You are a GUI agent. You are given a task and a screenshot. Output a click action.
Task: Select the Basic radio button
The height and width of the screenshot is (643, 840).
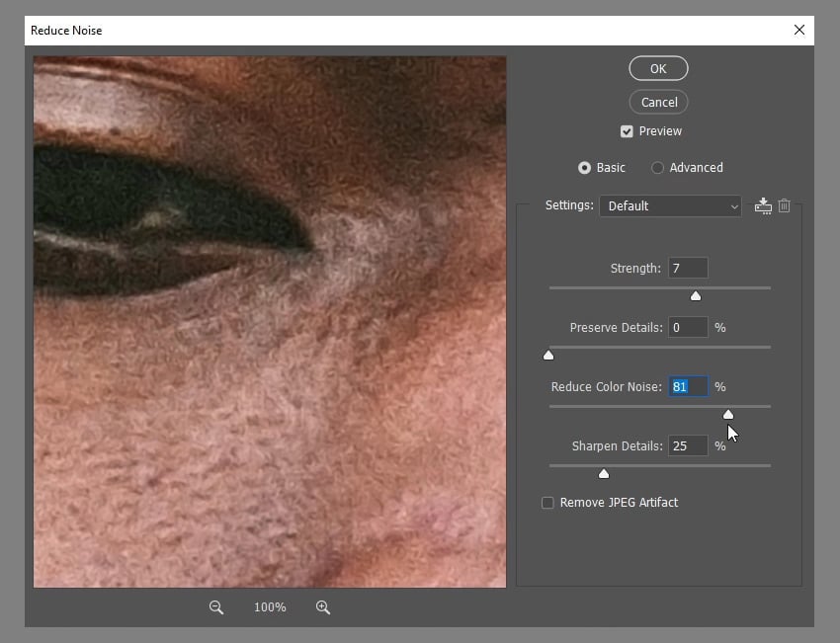(x=584, y=168)
